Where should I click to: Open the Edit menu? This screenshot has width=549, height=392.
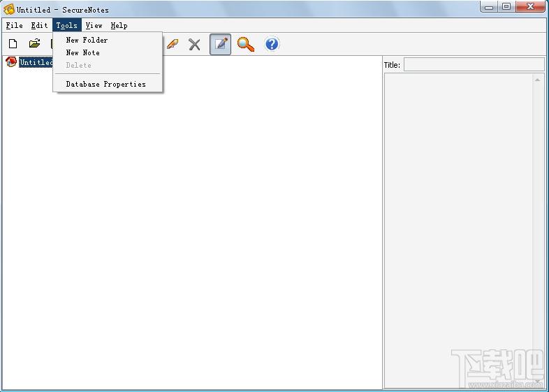point(39,26)
